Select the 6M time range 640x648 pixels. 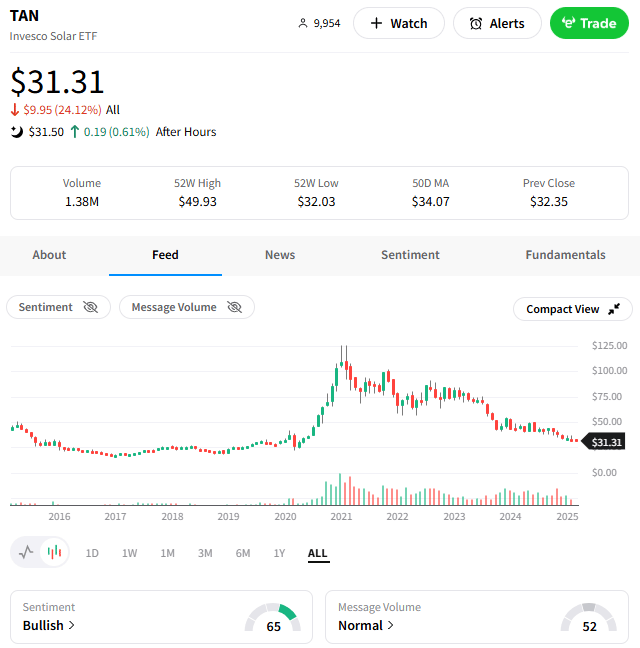coord(243,553)
